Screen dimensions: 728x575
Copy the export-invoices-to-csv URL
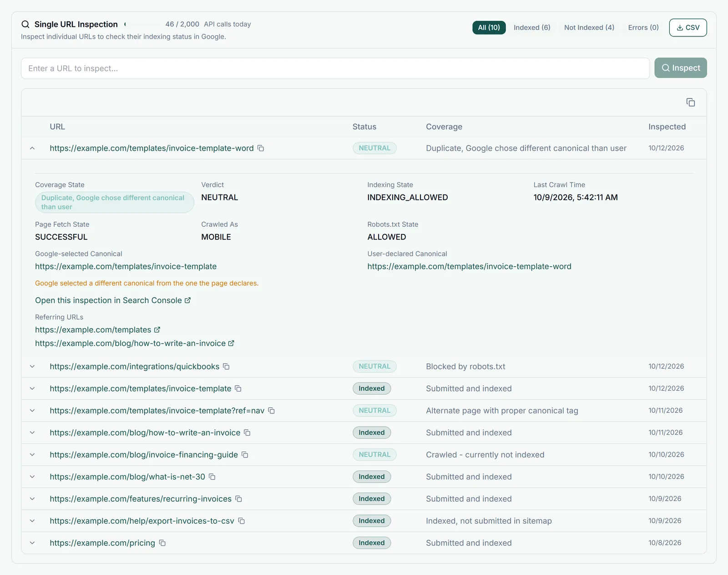coord(242,521)
